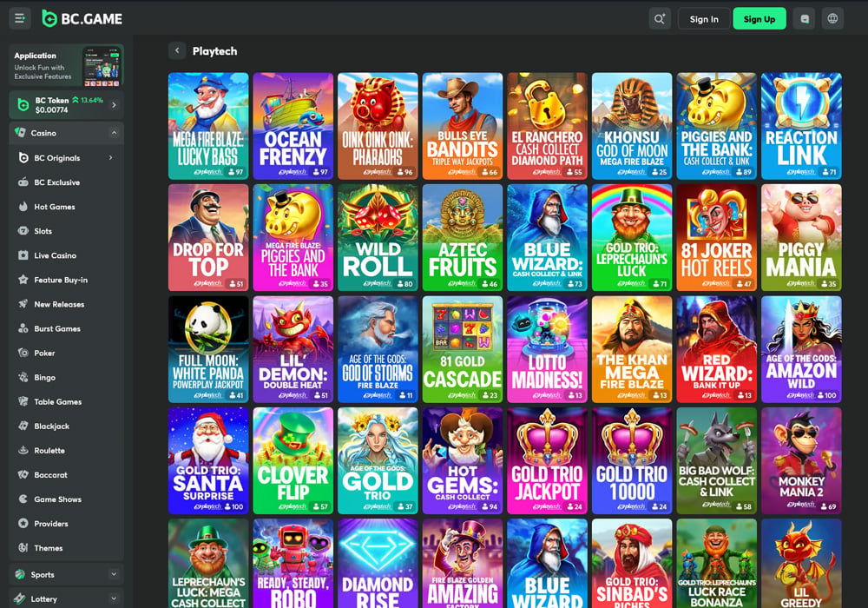This screenshot has width=868, height=608.
Task: Click the Roulette sidebar icon
Action: 23,450
